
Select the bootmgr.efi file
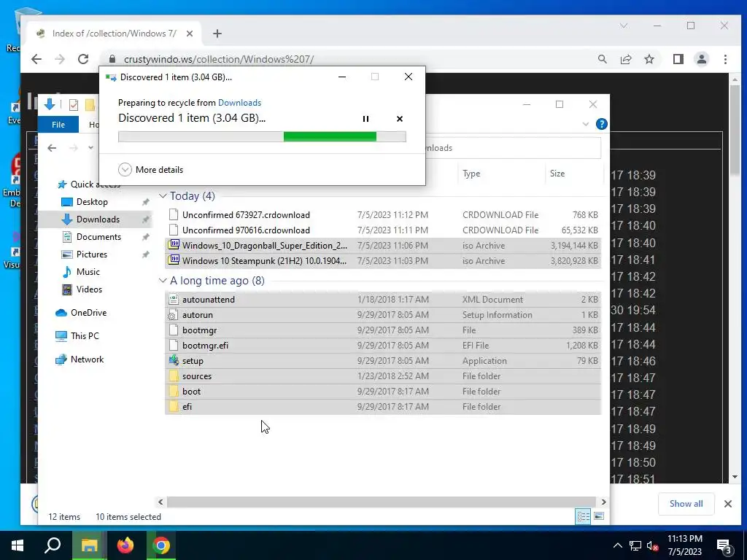(382, 345)
